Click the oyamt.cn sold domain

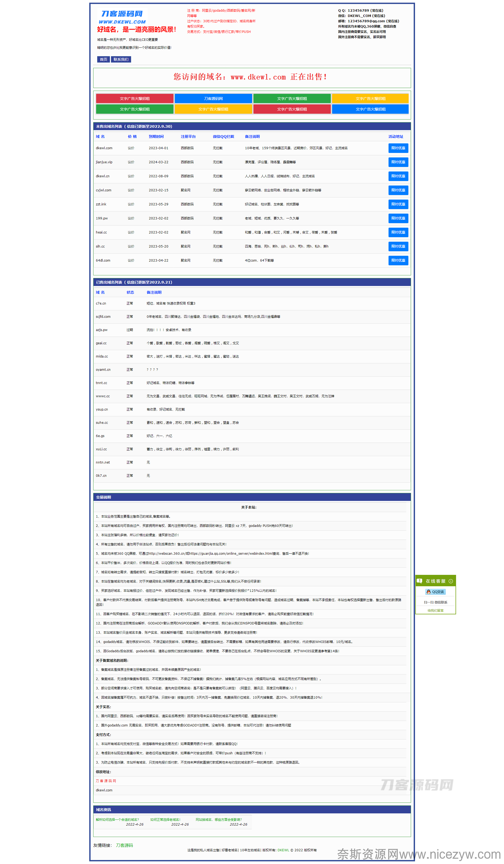(x=103, y=370)
